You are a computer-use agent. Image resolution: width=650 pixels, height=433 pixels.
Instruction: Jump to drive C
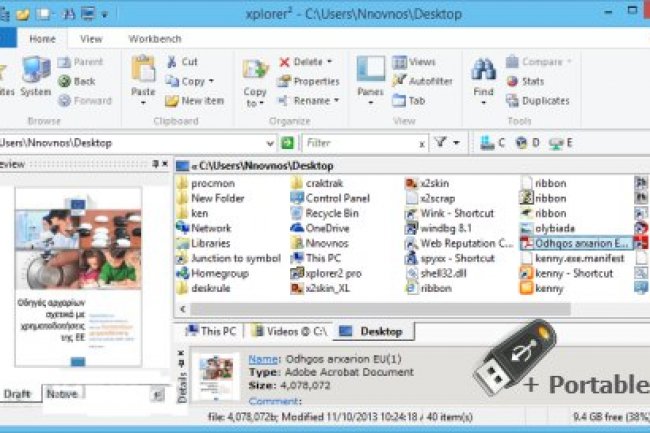pyautogui.click(x=492, y=143)
